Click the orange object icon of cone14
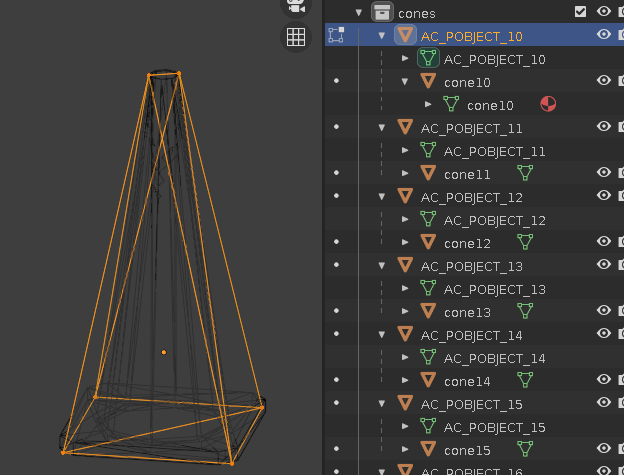Image resolution: width=624 pixels, height=475 pixels. tap(428, 380)
